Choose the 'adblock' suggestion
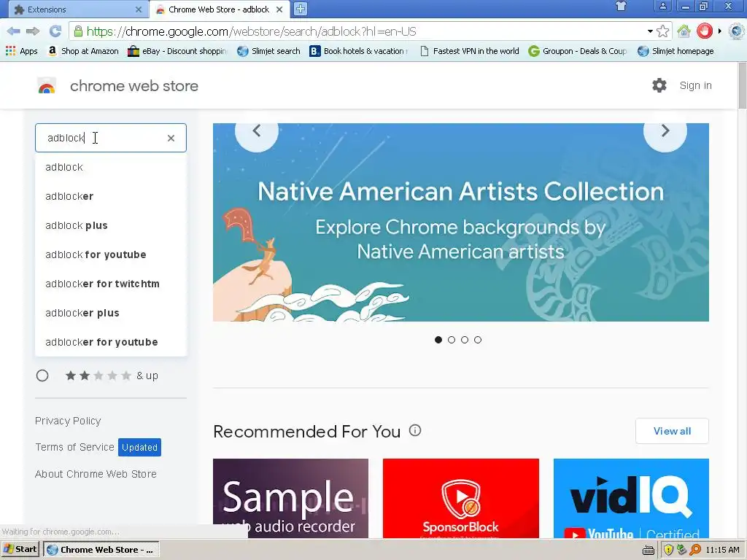 coord(111,167)
